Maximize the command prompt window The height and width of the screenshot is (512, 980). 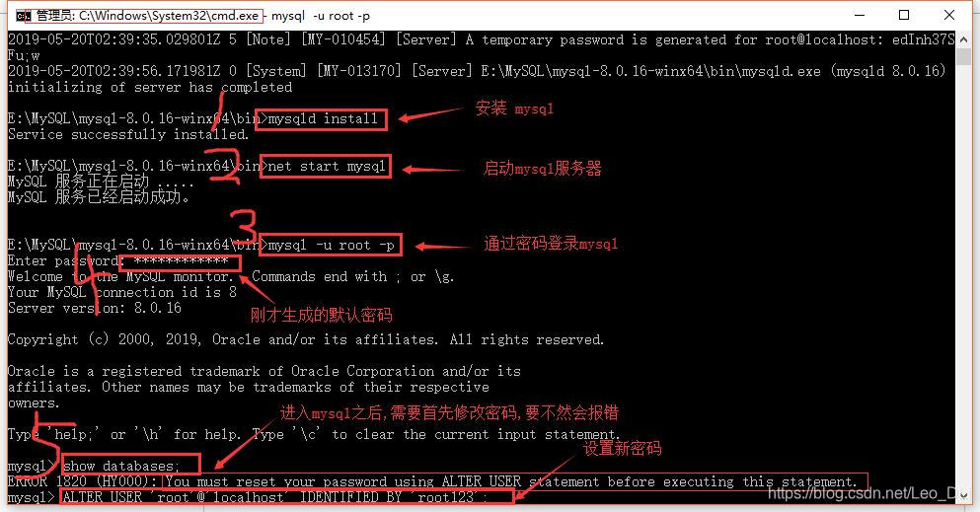pos(904,15)
